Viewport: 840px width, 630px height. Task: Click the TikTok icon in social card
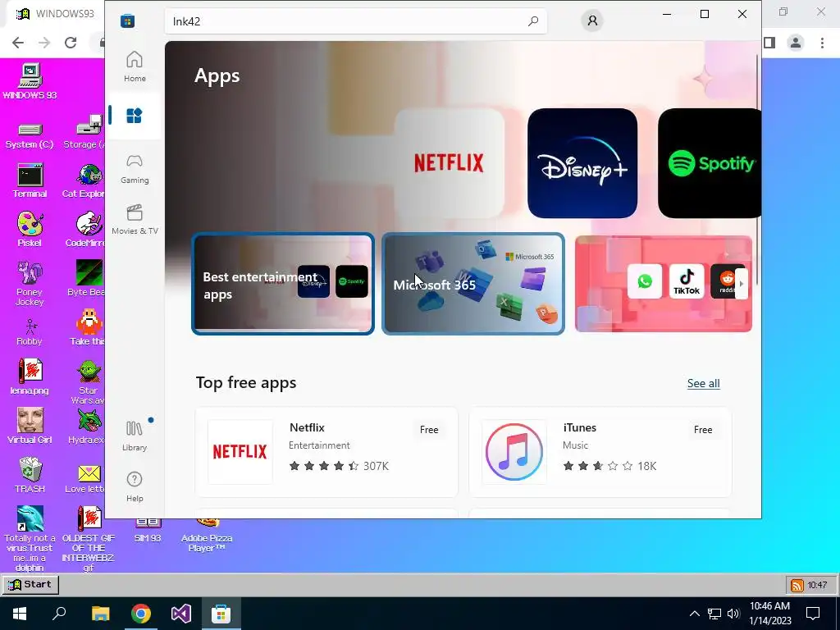(687, 281)
